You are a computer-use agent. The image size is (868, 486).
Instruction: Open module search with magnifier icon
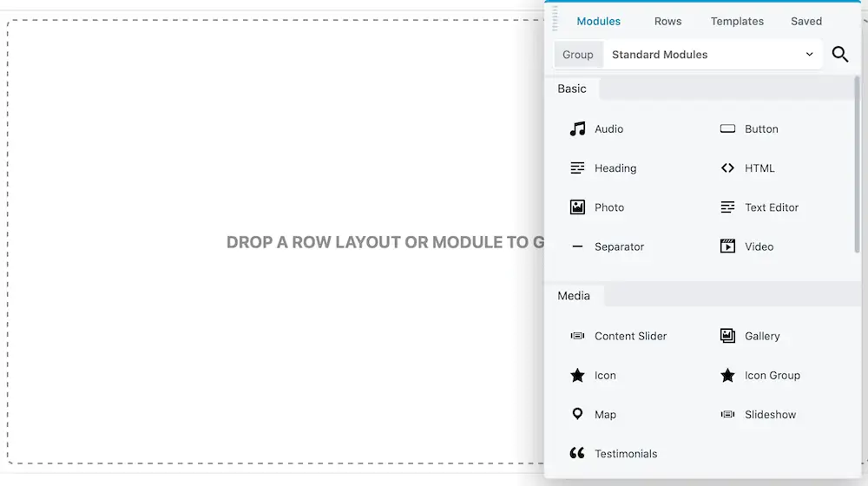[839, 55]
